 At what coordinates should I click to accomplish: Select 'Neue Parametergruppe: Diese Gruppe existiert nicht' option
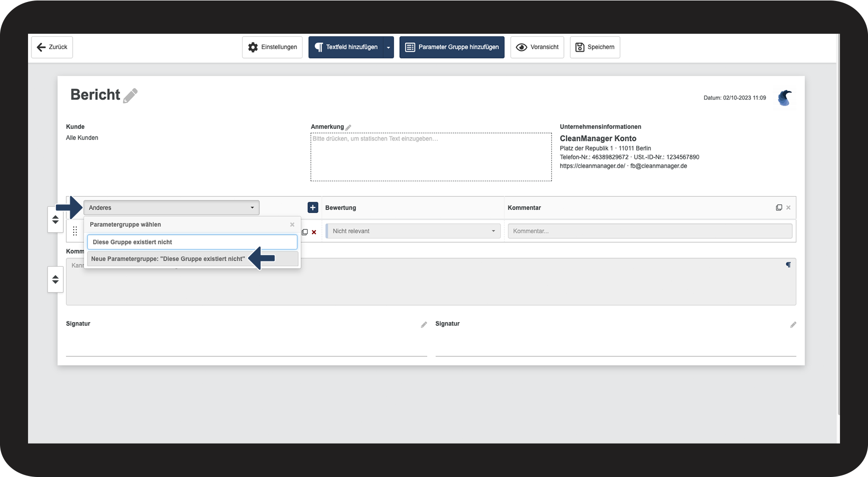tap(168, 259)
